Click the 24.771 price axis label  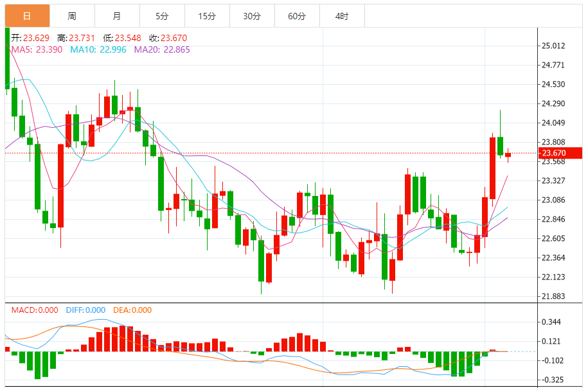click(553, 66)
